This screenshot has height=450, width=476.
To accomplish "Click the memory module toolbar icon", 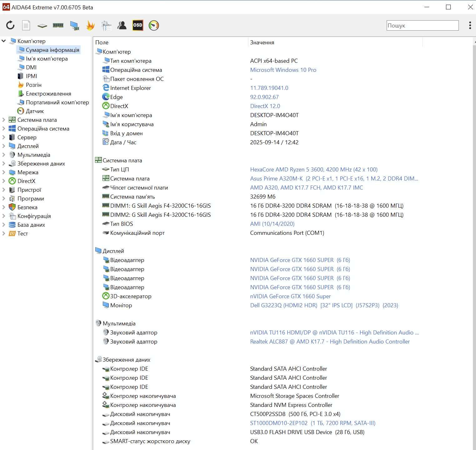I will 58,25.
